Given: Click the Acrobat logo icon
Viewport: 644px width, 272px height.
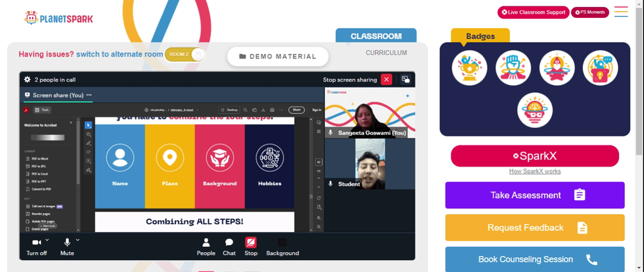Looking at the screenshot, I should pos(26,110).
